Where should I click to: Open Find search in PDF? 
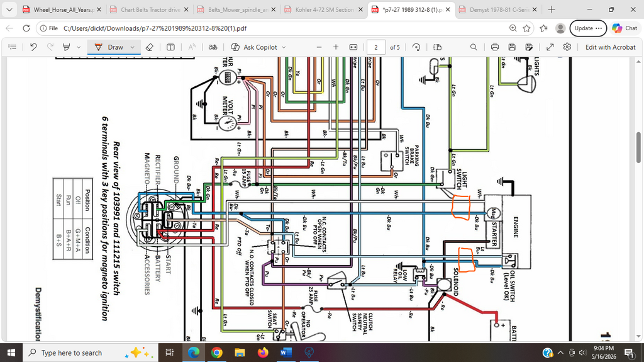[474, 47]
